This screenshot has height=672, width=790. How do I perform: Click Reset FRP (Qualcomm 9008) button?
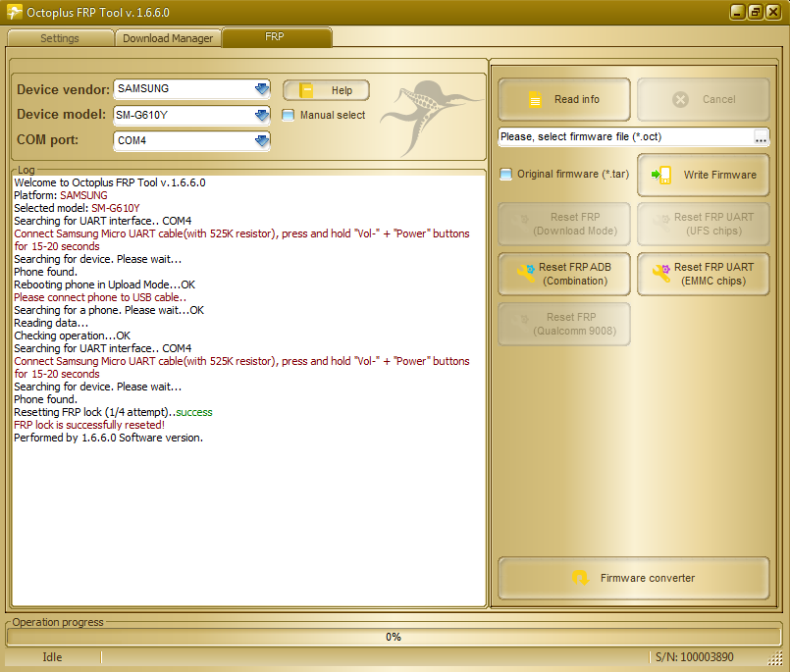click(563, 324)
